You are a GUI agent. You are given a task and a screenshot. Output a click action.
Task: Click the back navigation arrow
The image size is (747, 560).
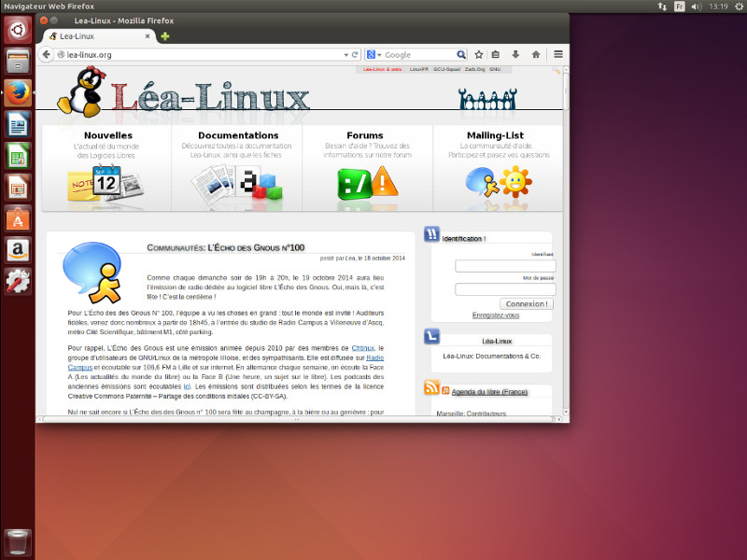click(x=47, y=54)
